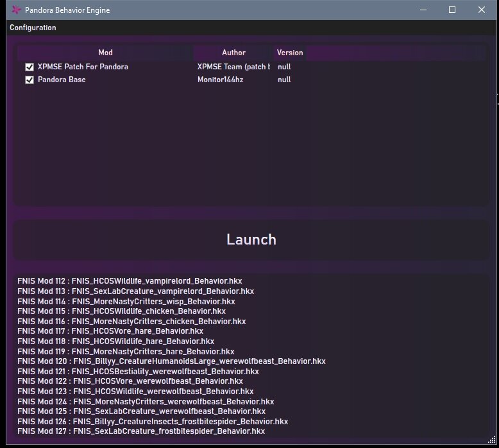Click log line FNIS Mod 116 chicken
Viewport: 499px width, 448px height.
pos(131,321)
